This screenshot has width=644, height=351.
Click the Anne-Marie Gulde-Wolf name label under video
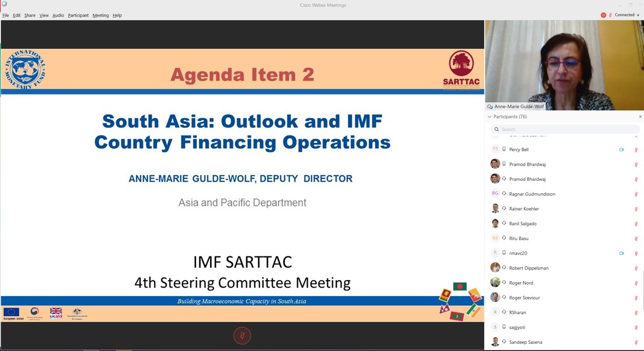(519, 107)
